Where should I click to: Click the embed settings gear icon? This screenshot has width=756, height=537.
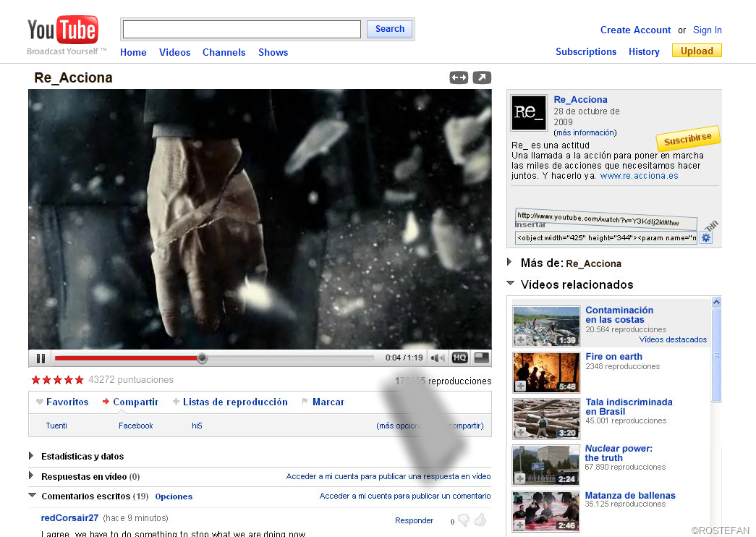coord(706,237)
